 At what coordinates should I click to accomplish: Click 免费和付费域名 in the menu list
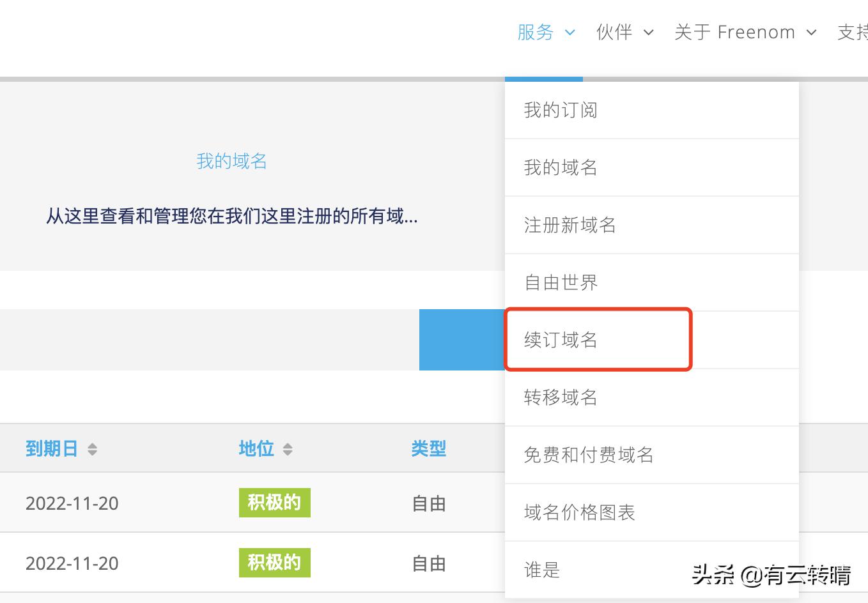pyautogui.click(x=588, y=455)
